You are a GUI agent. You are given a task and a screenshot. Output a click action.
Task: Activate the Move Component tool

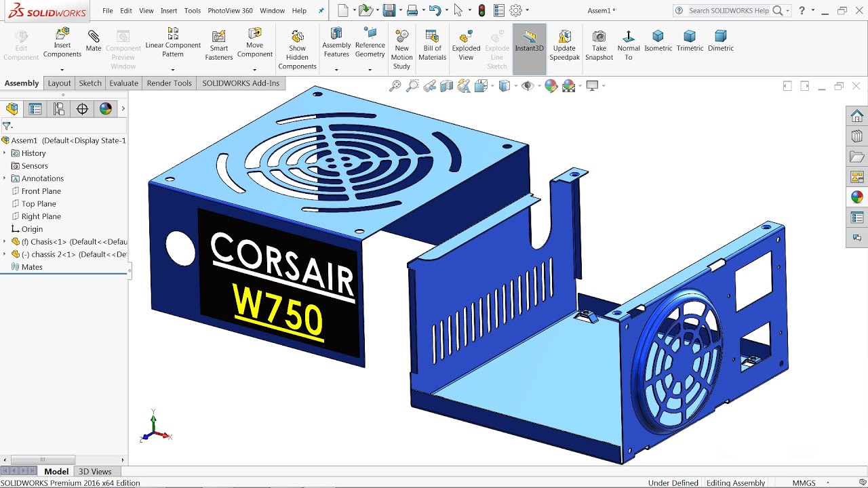coord(255,43)
